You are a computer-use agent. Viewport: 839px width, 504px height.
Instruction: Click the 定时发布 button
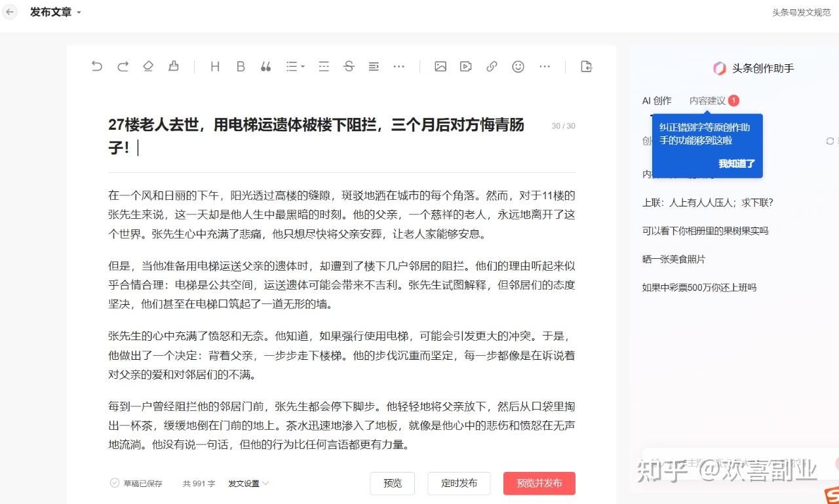[459, 483]
